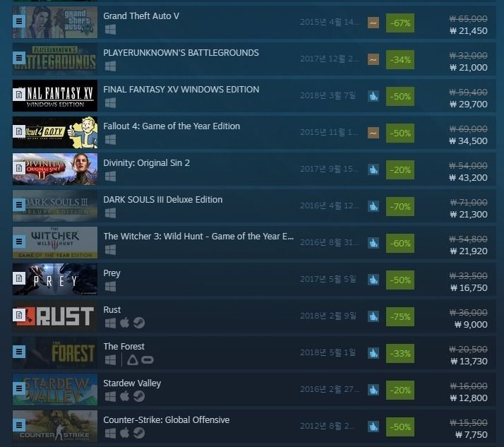The image size is (504, 447).
Task: Click the document icon on Fallout 4 thumbnail
Action: tap(19, 131)
